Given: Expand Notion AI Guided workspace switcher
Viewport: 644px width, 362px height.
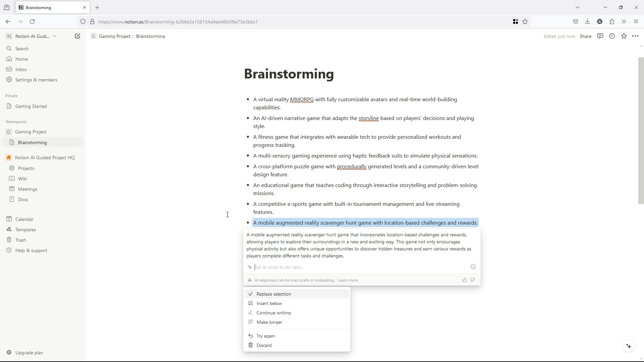Looking at the screenshot, I should coord(32,36).
